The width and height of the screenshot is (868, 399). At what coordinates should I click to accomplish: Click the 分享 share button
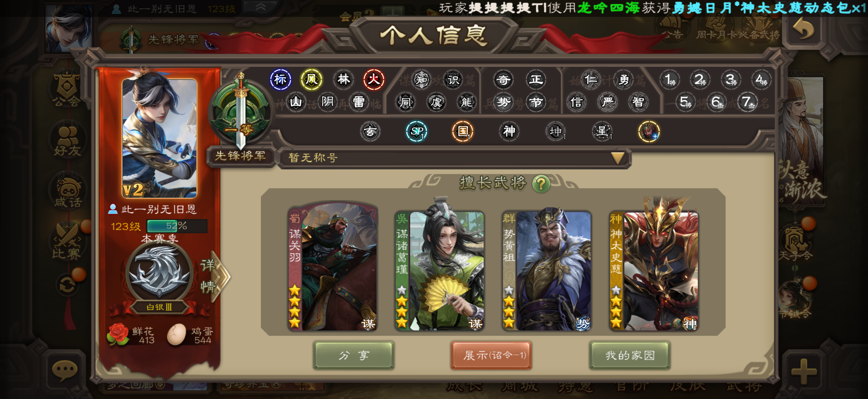click(354, 356)
